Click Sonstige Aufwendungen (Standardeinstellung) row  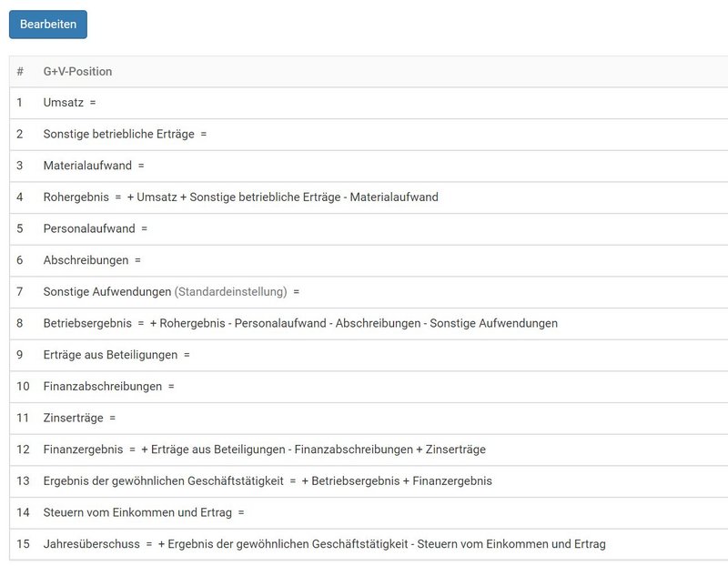[x=171, y=291]
